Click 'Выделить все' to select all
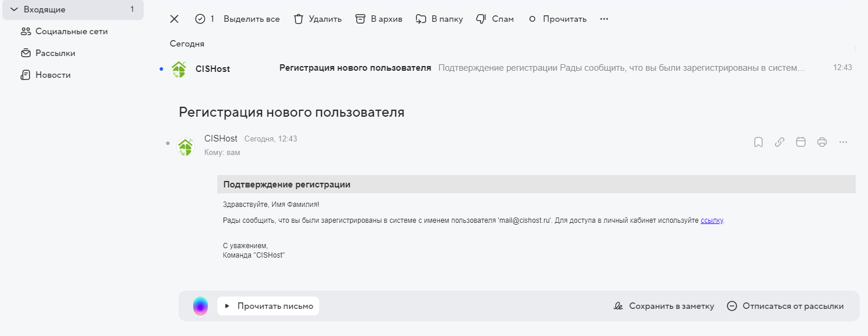Viewport: 868px width, 336px height. pos(251,19)
